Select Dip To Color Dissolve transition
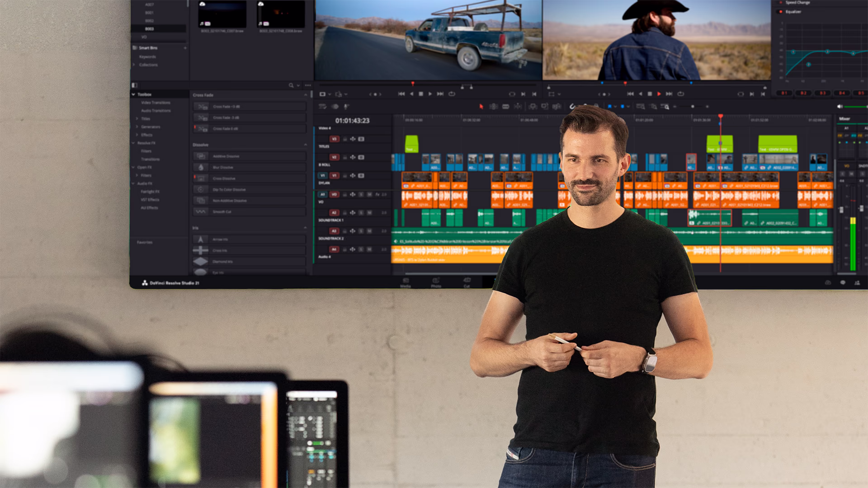 tap(250, 189)
